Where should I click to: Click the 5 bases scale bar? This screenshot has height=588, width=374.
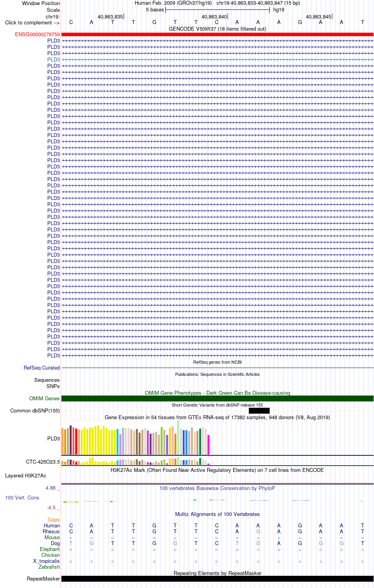click(217, 10)
